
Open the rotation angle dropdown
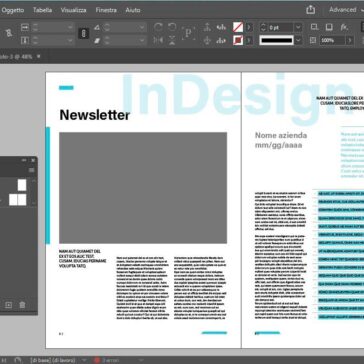(142, 27)
